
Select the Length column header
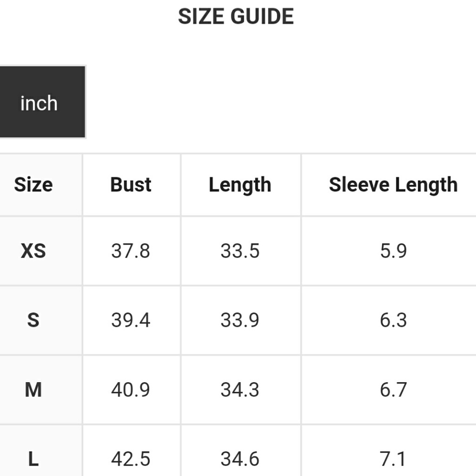pos(240,185)
